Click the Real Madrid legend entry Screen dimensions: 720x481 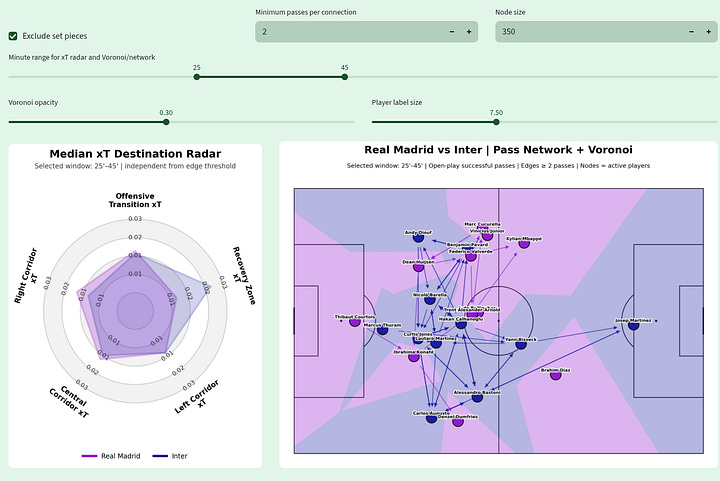pos(111,456)
